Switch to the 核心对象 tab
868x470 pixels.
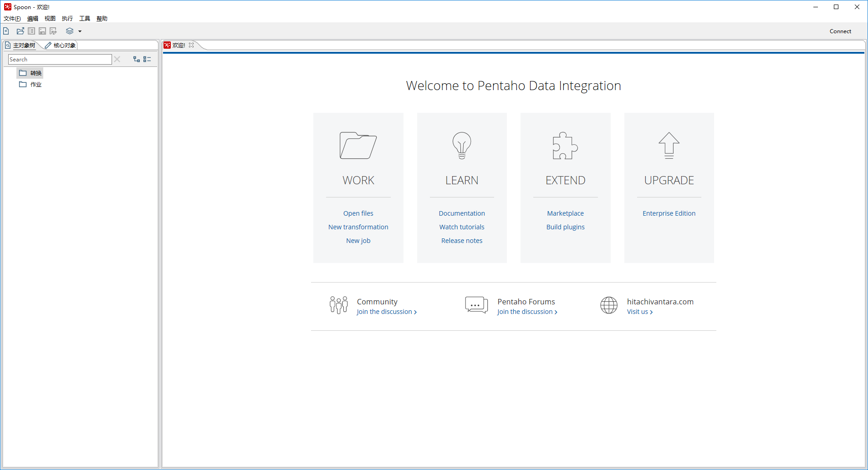pos(61,45)
